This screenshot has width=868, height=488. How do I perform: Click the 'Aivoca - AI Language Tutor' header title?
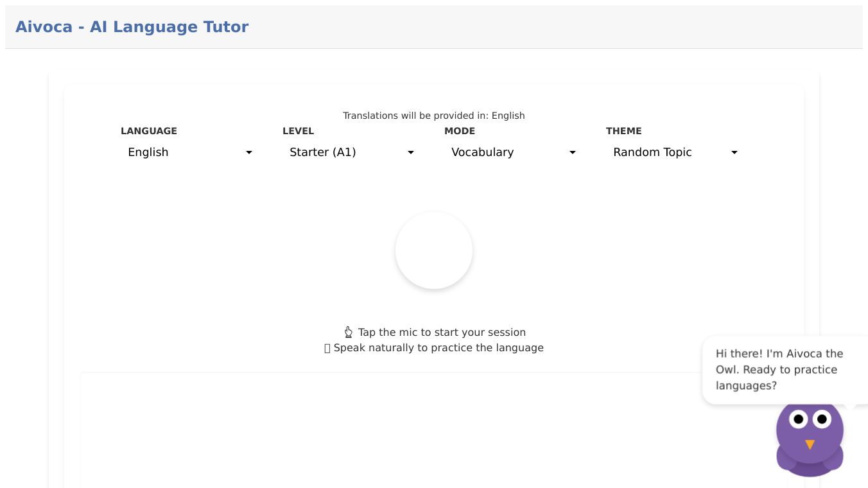[132, 27]
